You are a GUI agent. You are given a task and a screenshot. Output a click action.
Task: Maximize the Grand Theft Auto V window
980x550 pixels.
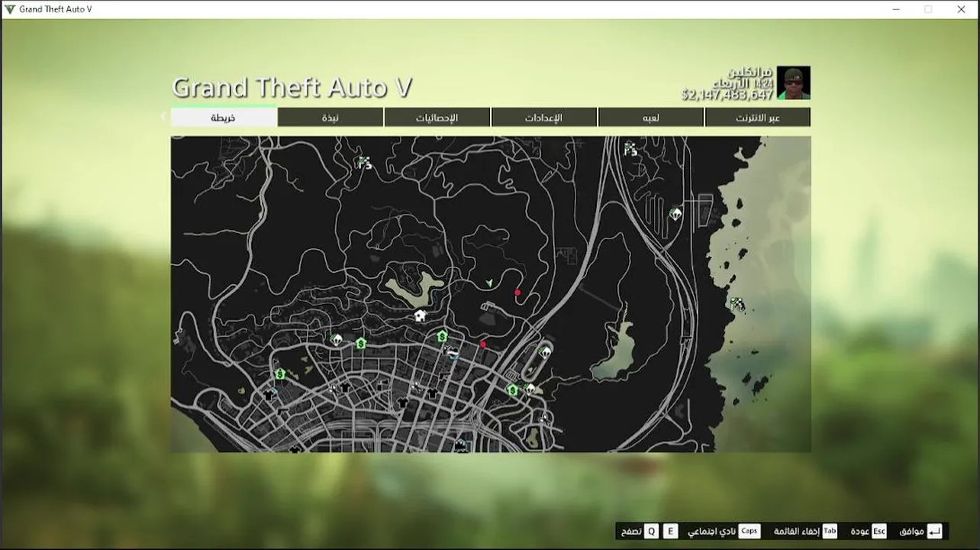click(x=928, y=9)
